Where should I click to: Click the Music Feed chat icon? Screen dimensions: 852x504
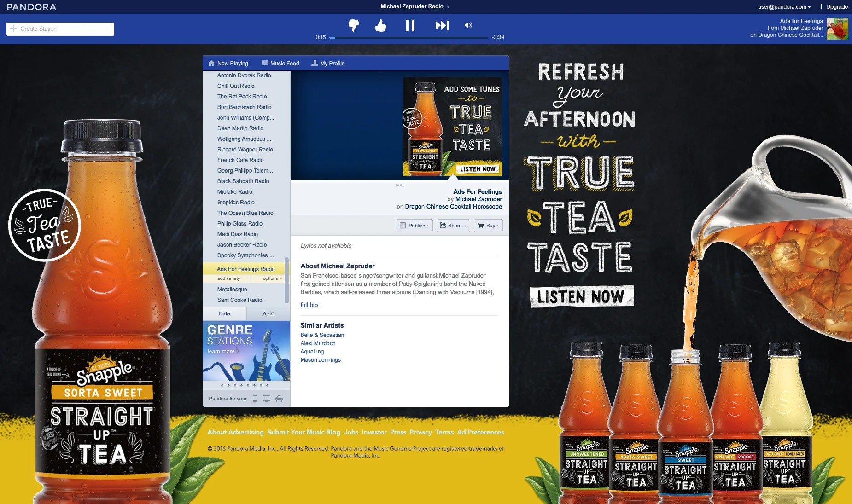265,63
